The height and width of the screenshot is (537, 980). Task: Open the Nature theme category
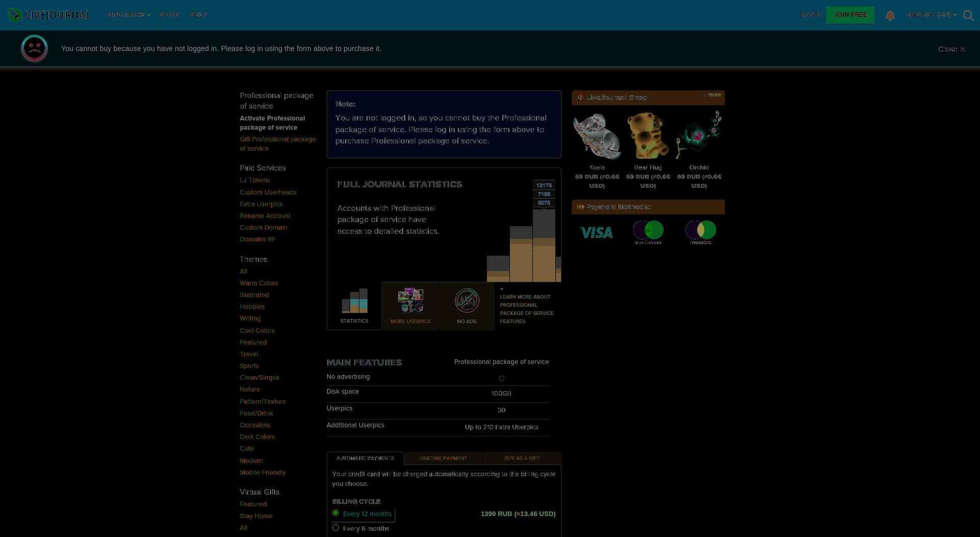click(250, 389)
